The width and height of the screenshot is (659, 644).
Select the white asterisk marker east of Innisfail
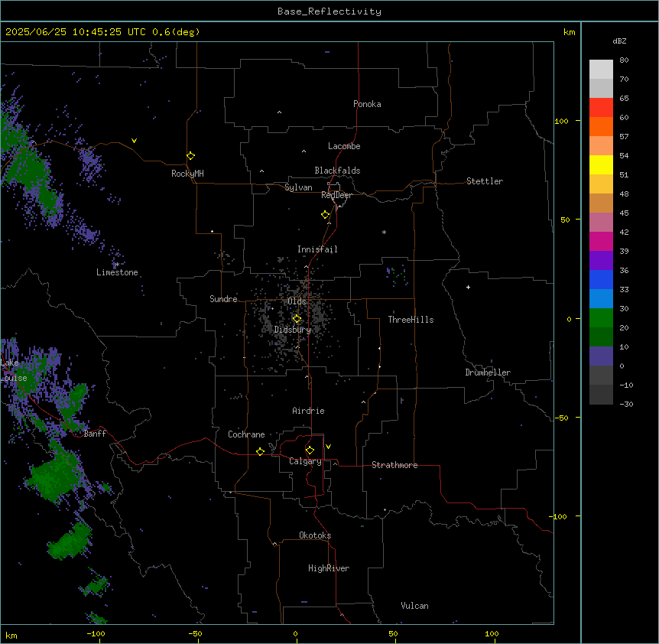[384, 232]
